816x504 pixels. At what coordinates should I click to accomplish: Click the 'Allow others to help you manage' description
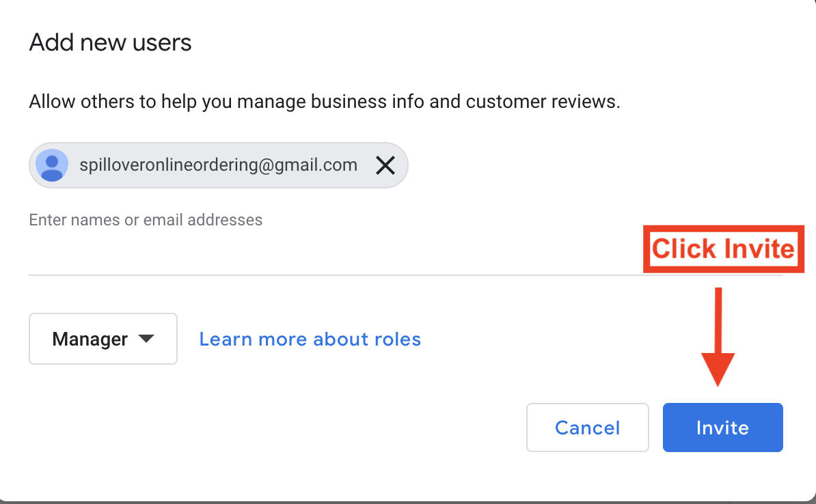click(x=325, y=102)
